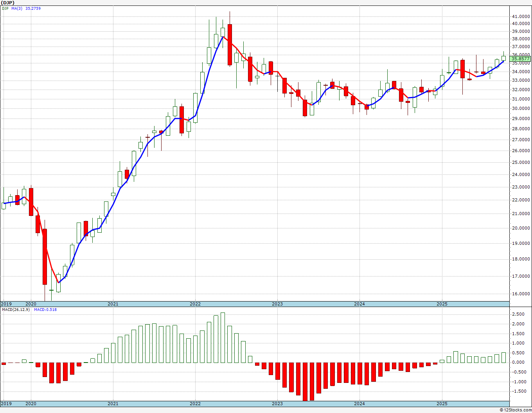Click the green 35.8577 current price tag
Viewport: 532px width, 413px height.
point(520,59)
